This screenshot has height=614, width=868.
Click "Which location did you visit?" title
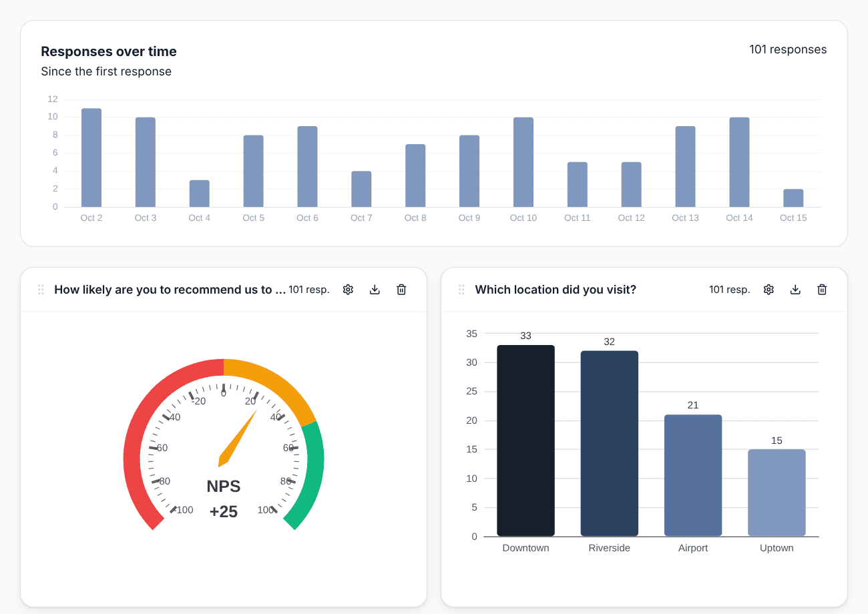pyautogui.click(x=556, y=290)
